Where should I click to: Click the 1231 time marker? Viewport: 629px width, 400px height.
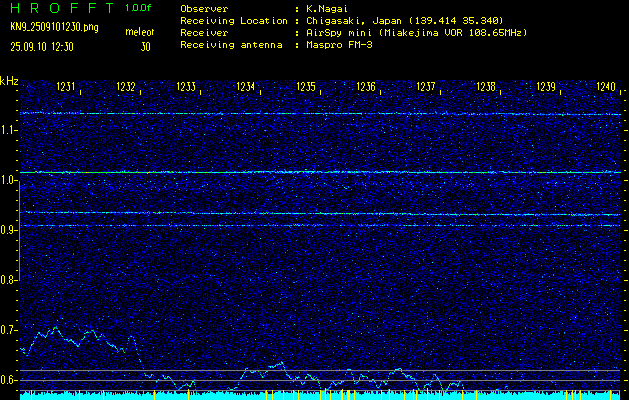[x=66, y=86]
